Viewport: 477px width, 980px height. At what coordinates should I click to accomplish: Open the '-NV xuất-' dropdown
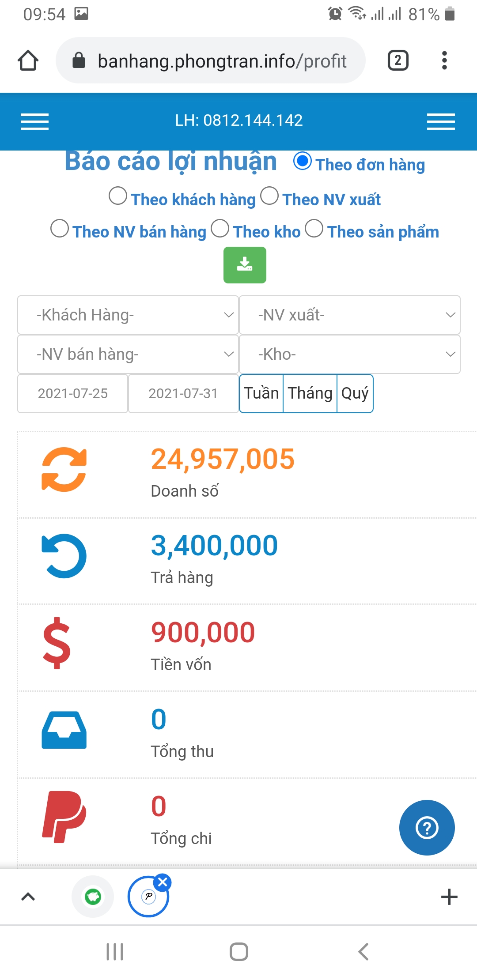350,315
